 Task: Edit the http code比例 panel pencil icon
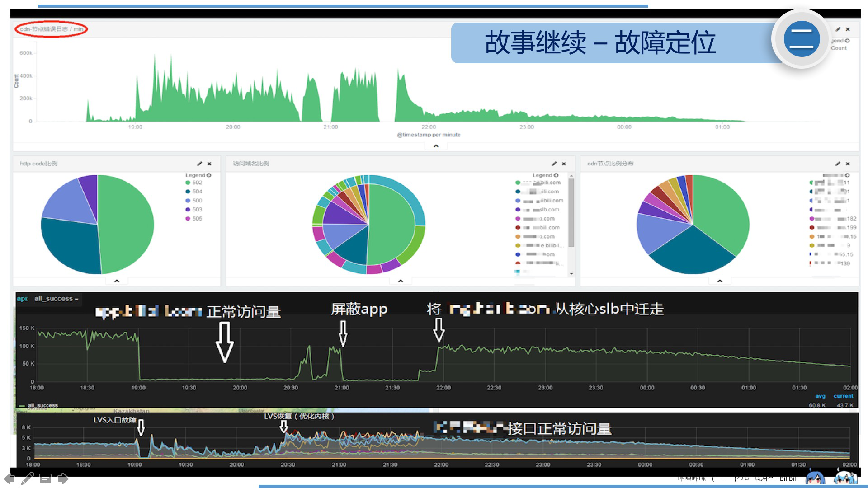[199, 164]
